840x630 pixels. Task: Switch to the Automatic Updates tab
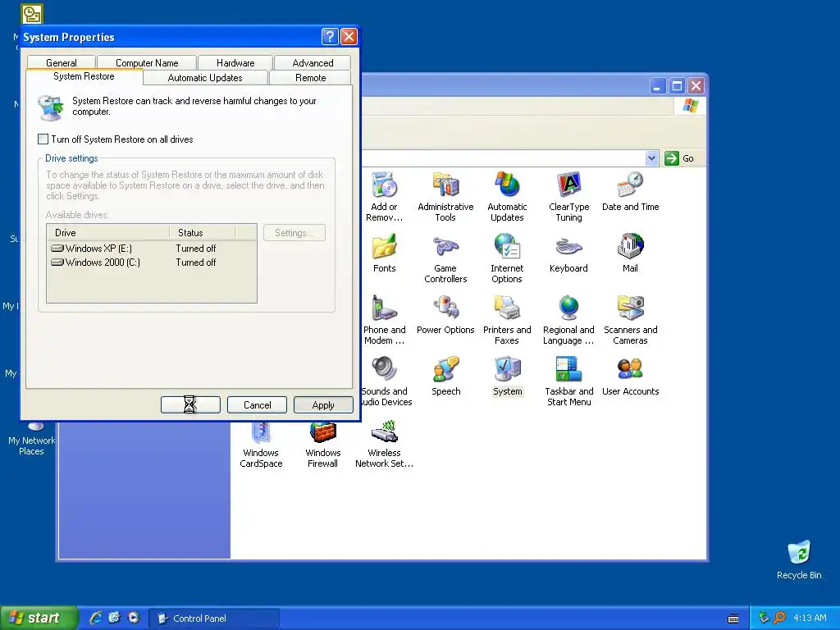205,78
